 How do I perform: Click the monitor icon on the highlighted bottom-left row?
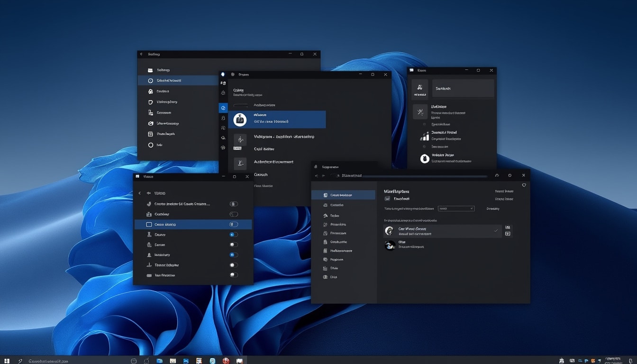coord(149,224)
